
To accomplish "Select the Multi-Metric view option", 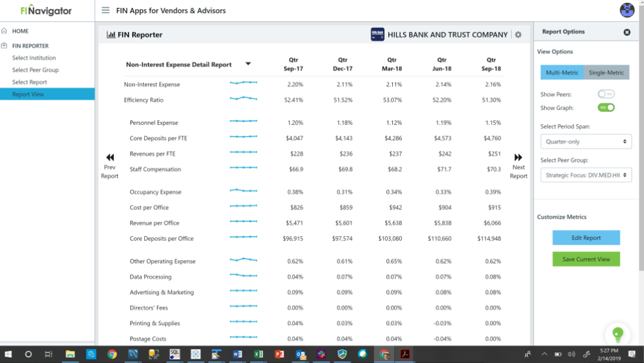I will coord(562,72).
